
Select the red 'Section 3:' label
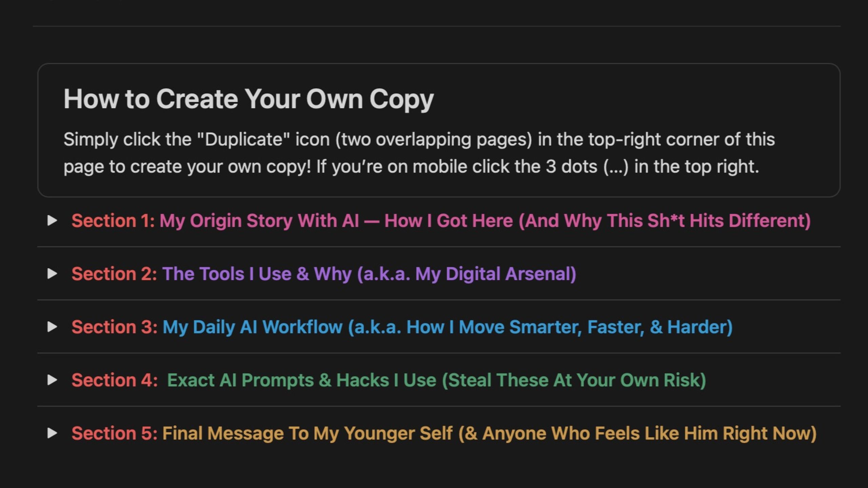tap(115, 327)
